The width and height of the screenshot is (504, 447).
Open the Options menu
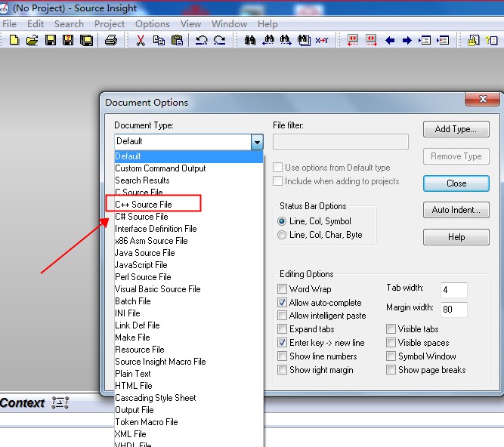pyautogui.click(x=153, y=24)
